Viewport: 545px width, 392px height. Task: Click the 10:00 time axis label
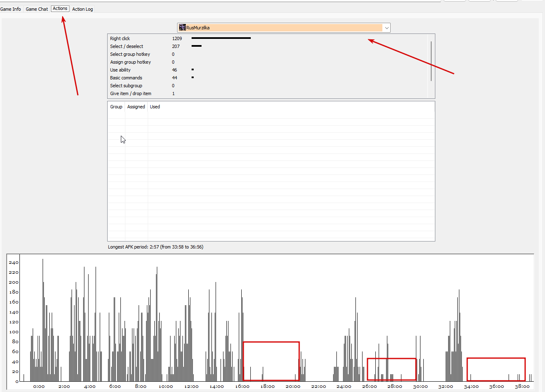pyautogui.click(x=166, y=387)
